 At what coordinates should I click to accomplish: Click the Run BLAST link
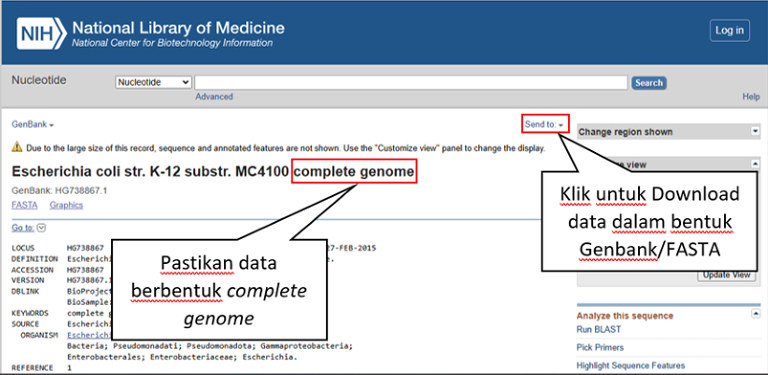(599, 329)
